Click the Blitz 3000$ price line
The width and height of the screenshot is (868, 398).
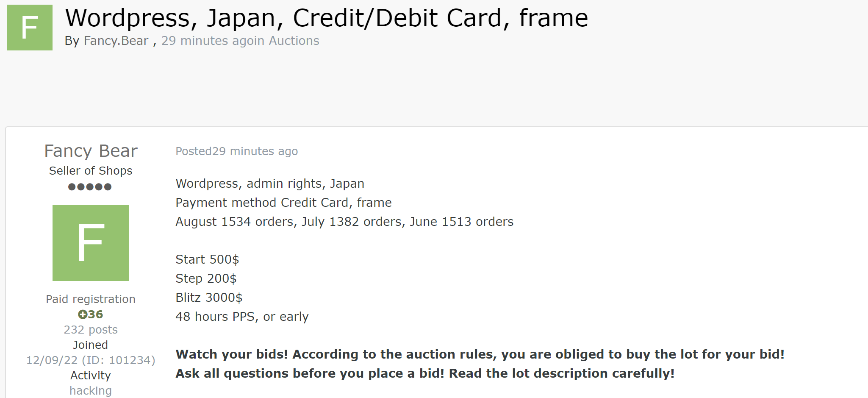(x=209, y=298)
